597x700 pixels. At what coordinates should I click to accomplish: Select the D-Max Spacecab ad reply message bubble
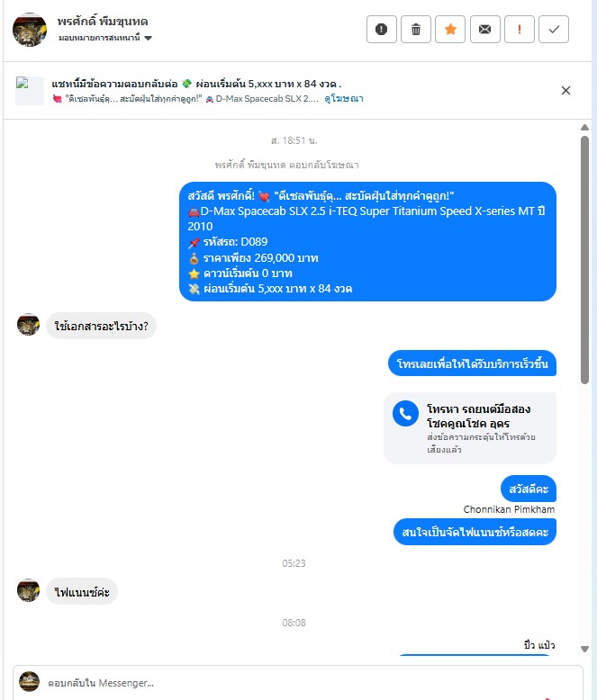click(x=367, y=241)
